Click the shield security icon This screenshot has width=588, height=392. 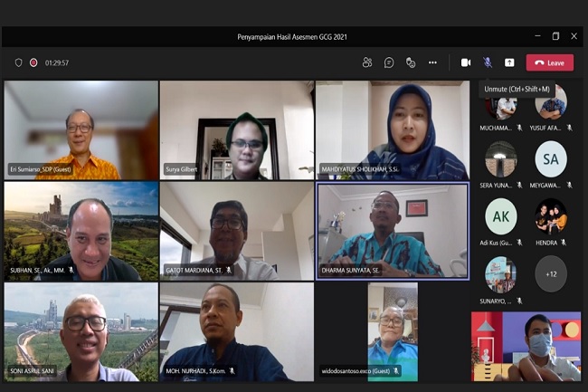[18, 62]
